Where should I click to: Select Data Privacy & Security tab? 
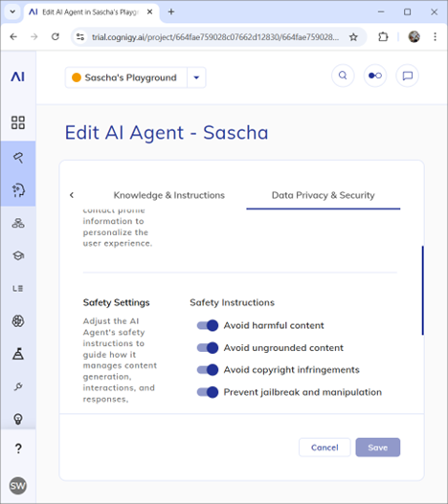pyautogui.click(x=324, y=195)
